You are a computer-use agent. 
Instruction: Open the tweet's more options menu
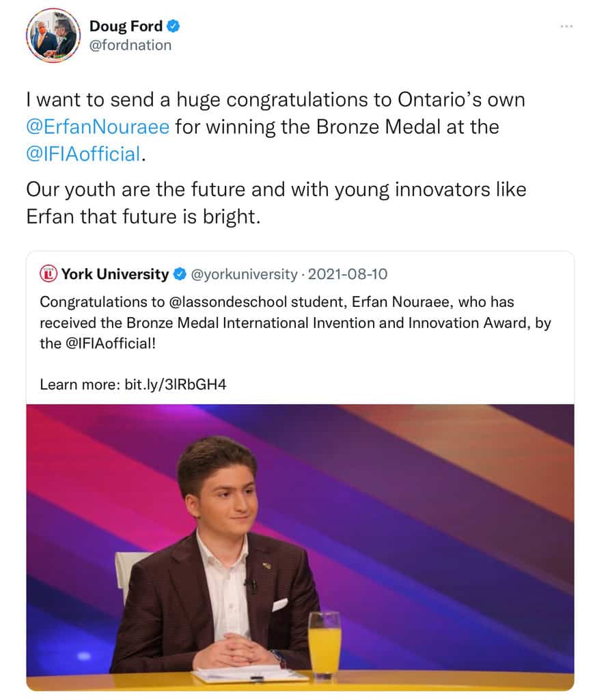(566, 27)
